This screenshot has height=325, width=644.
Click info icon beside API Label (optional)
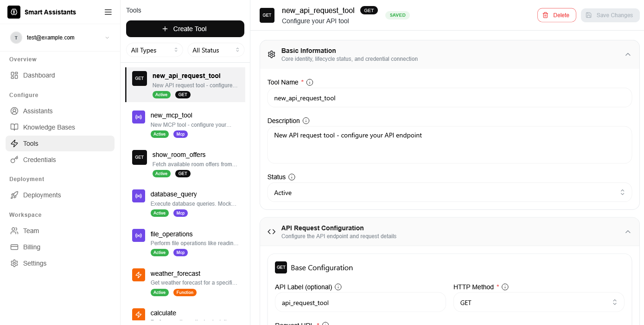pyautogui.click(x=338, y=287)
